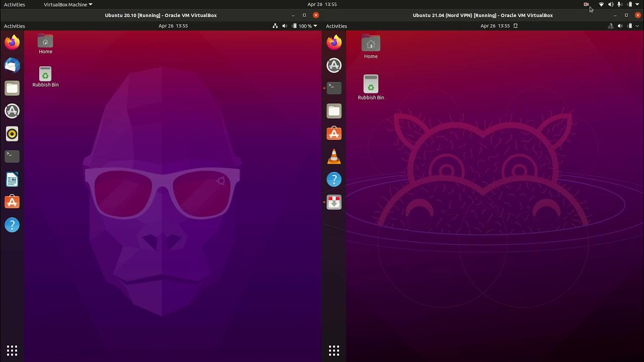Open host Activities overview

click(x=15, y=4)
